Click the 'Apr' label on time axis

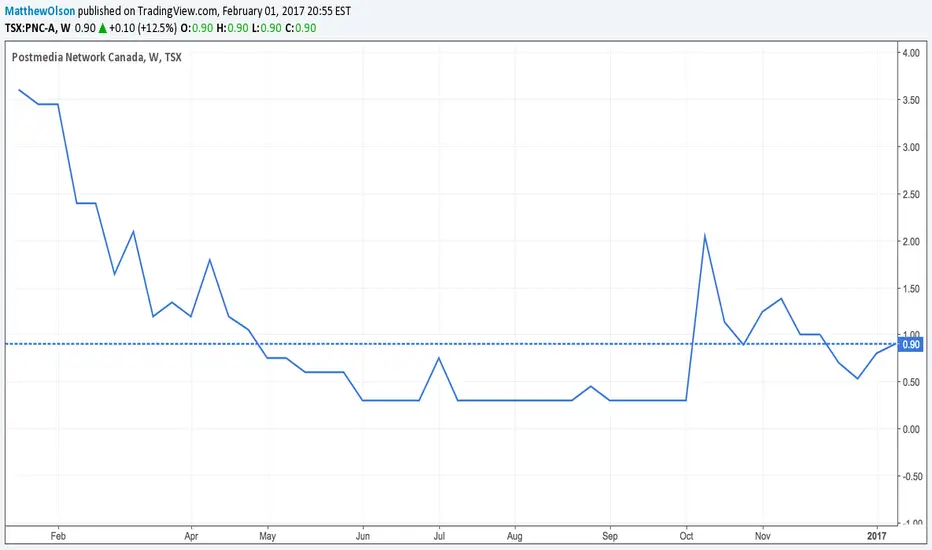[191, 536]
